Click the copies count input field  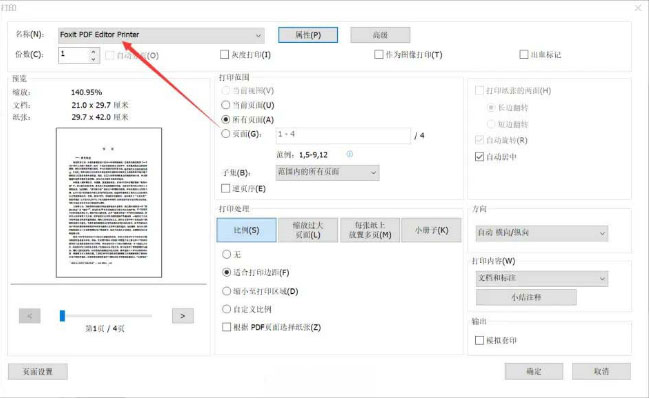(73, 55)
